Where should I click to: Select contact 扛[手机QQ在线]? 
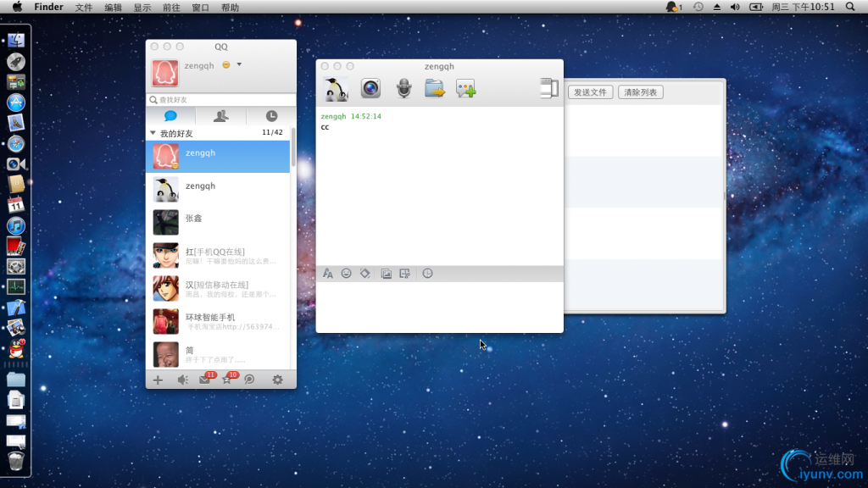(218, 255)
